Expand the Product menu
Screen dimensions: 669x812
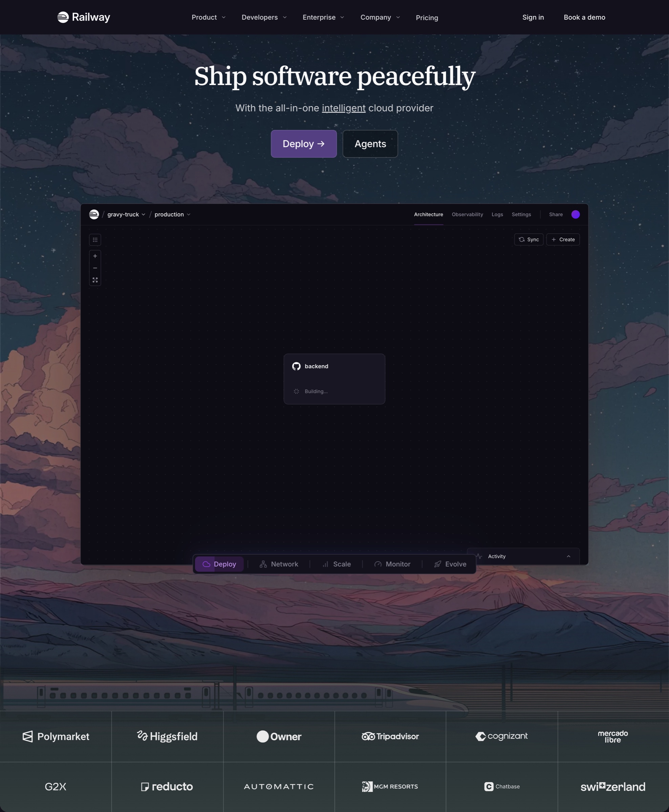pyautogui.click(x=209, y=17)
